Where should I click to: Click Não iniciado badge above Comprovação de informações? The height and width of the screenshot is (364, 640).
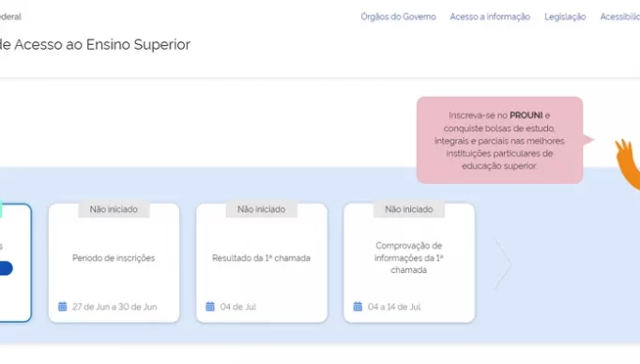409,209
